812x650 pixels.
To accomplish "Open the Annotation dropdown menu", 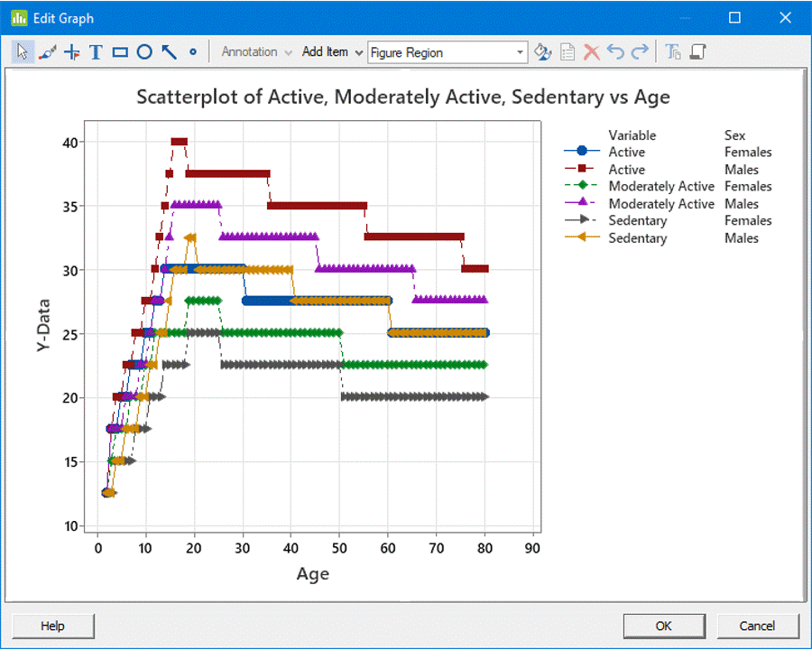I will [257, 52].
